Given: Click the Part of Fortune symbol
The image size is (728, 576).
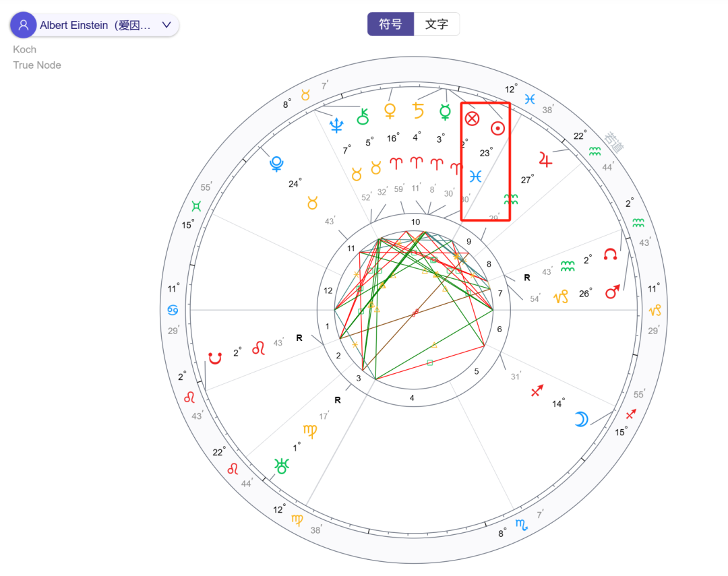Looking at the screenshot, I should (472, 119).
